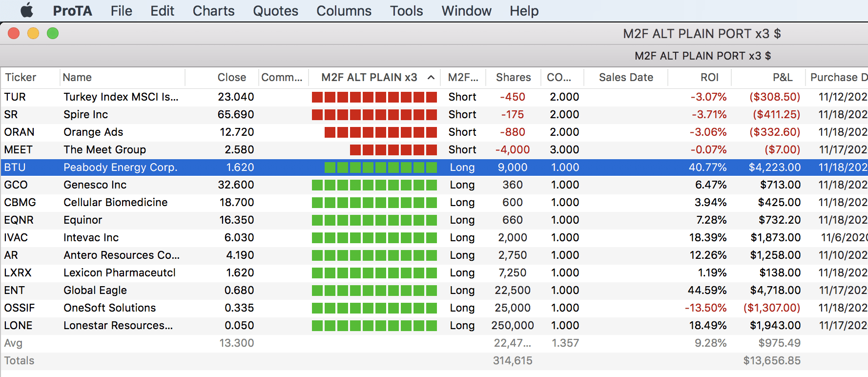Click the Totals shares value 314,615

point(513,360)
